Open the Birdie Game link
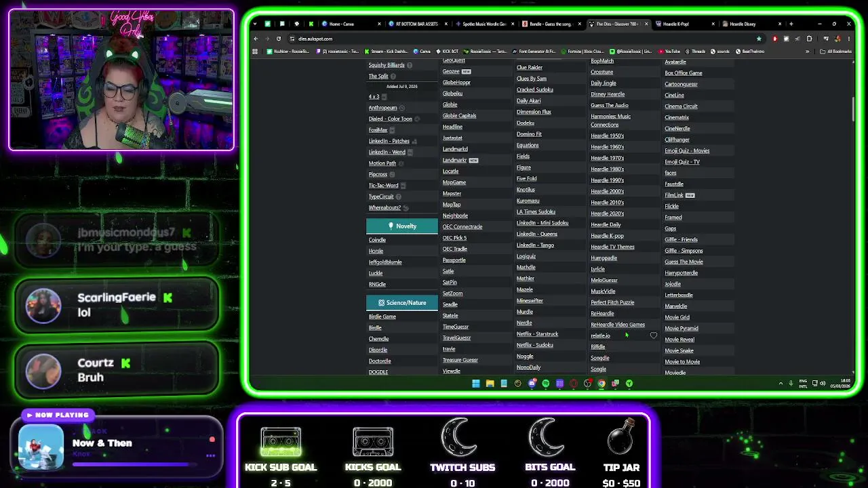The image size is (868, 488). [382, 317]
